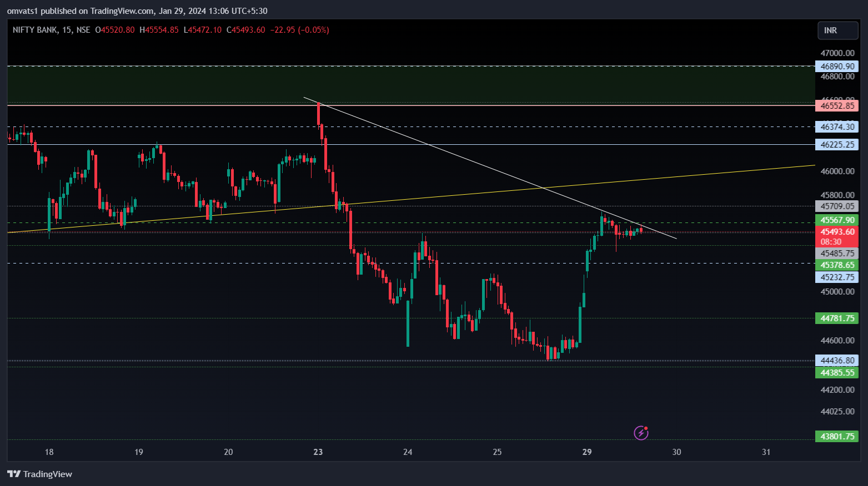Select the 46890.90 price label
The height and width of the screenshot is (486, 868).
point(837,66)
